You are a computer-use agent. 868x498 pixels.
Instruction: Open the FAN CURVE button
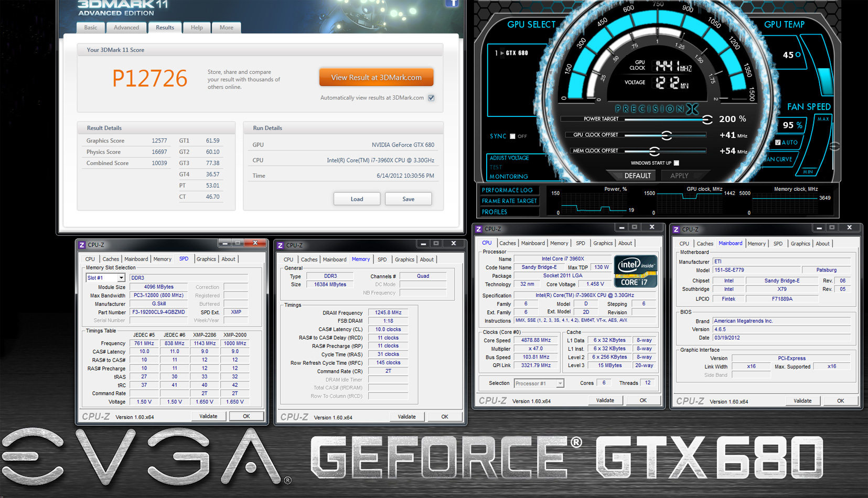click(780, 159)
